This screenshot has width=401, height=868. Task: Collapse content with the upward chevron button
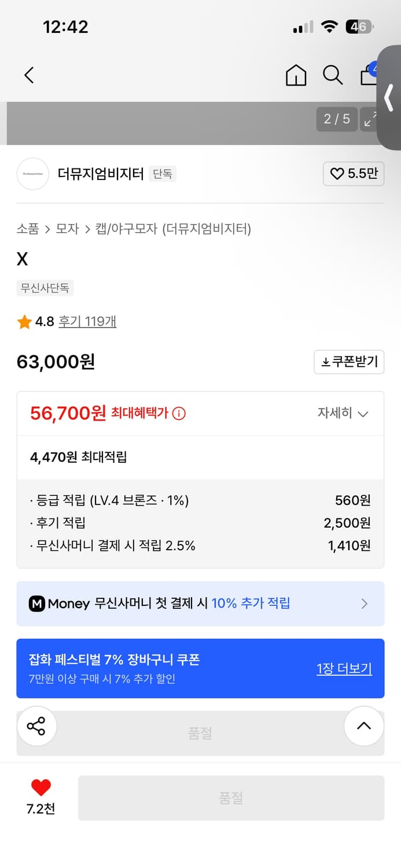(x=364, y=726)
